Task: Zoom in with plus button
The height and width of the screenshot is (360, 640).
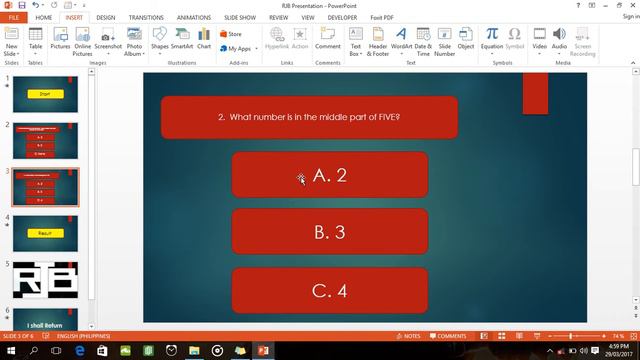Action: [x=604, y=336]
